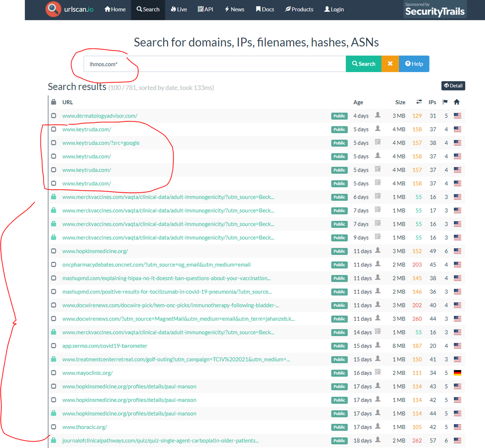
Task: Click QR-code icon in keytruda ?src=google row
Action: click(x=378, y=142)
